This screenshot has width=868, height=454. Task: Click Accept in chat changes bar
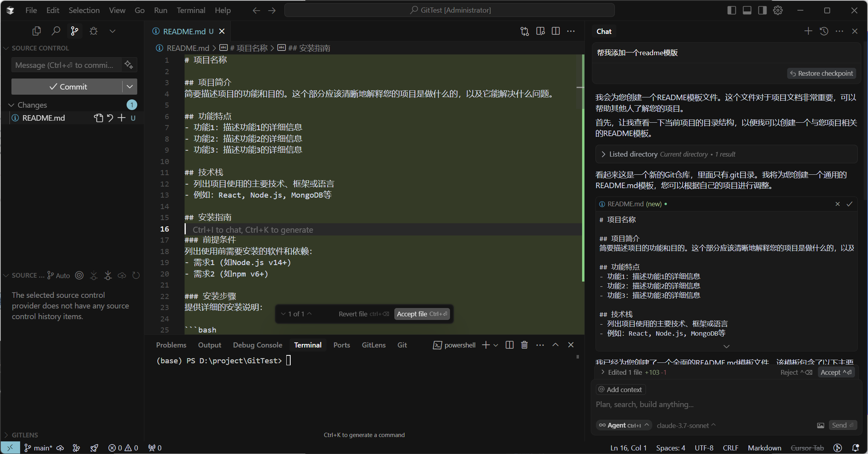(x=836, y=372)
